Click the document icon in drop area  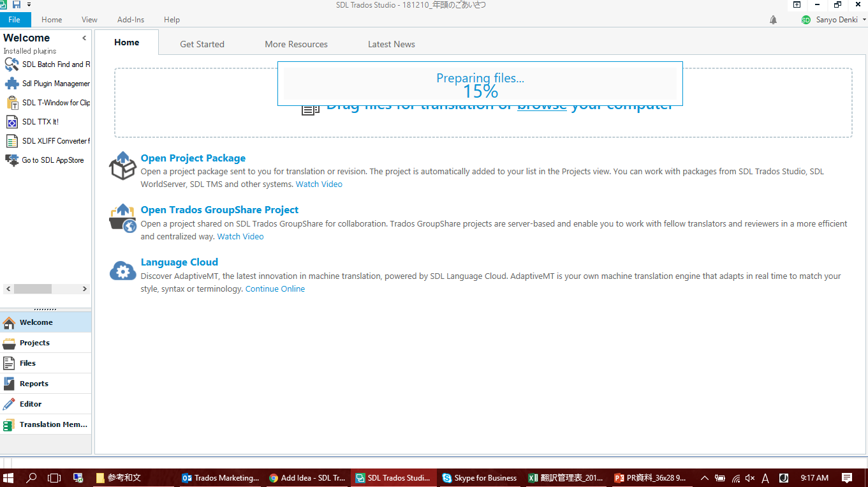click(x=311, y=110)
